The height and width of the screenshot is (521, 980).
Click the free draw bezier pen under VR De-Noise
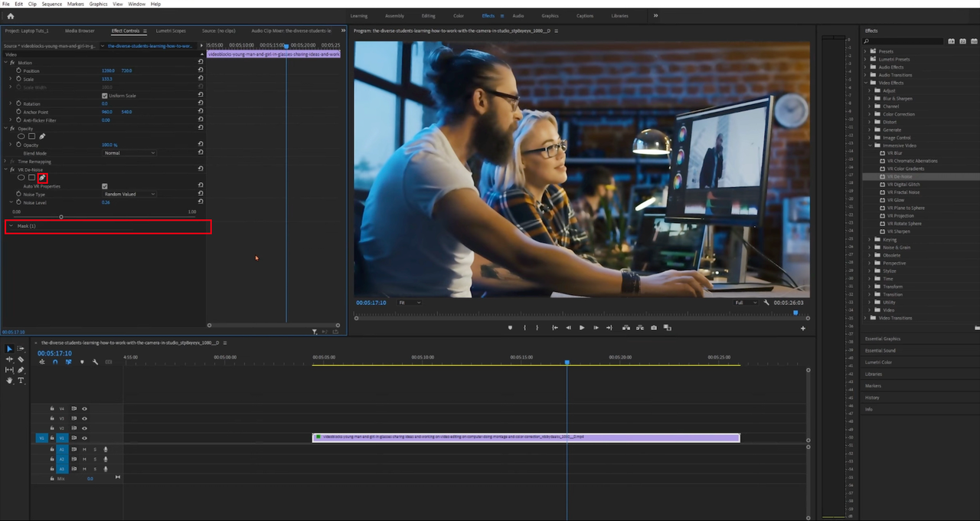click(43, 178)
